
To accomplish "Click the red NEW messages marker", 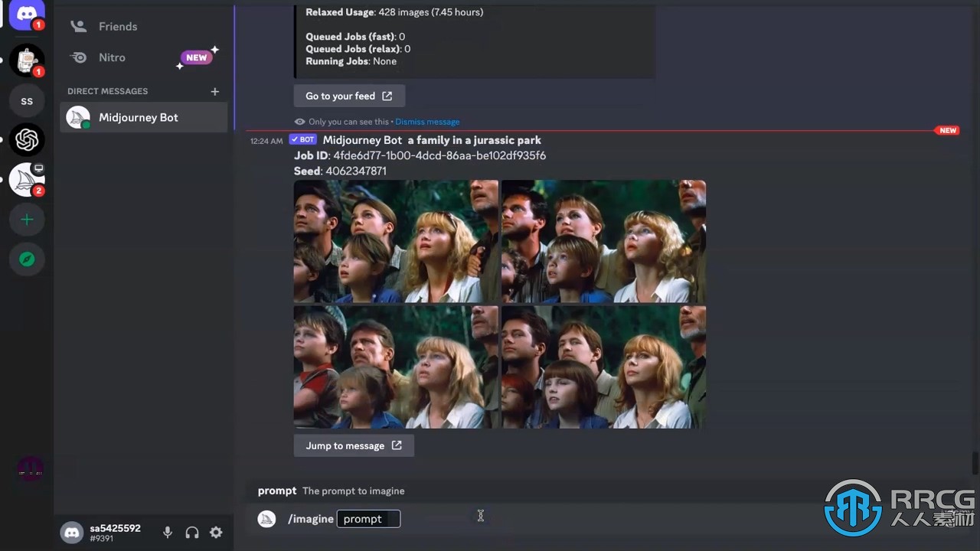I will [x=948, y=130].
